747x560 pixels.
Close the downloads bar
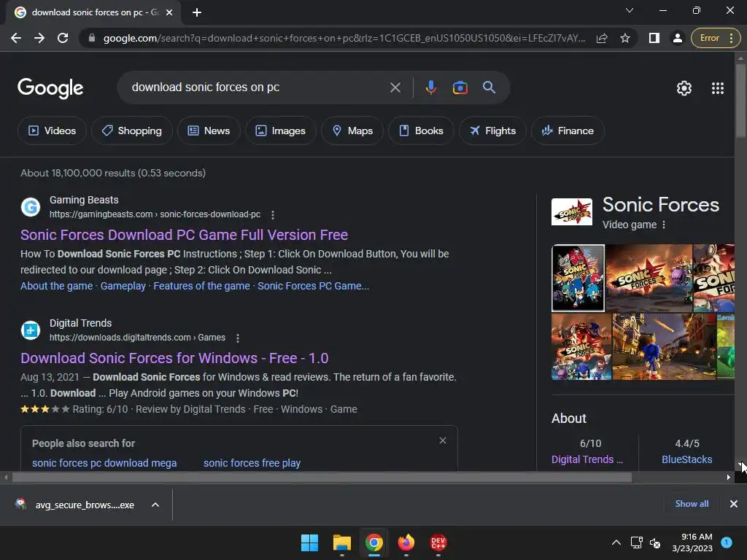(x=734, y=504)
